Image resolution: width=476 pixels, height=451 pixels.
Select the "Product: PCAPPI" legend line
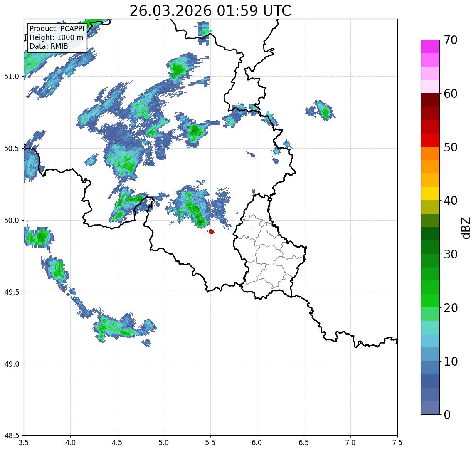click(57, 29)
